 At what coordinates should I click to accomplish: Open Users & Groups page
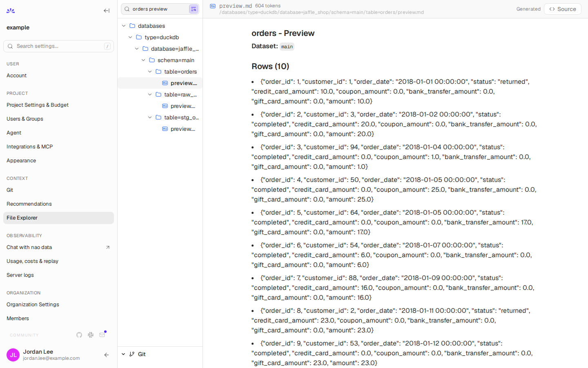pos(58,119)
